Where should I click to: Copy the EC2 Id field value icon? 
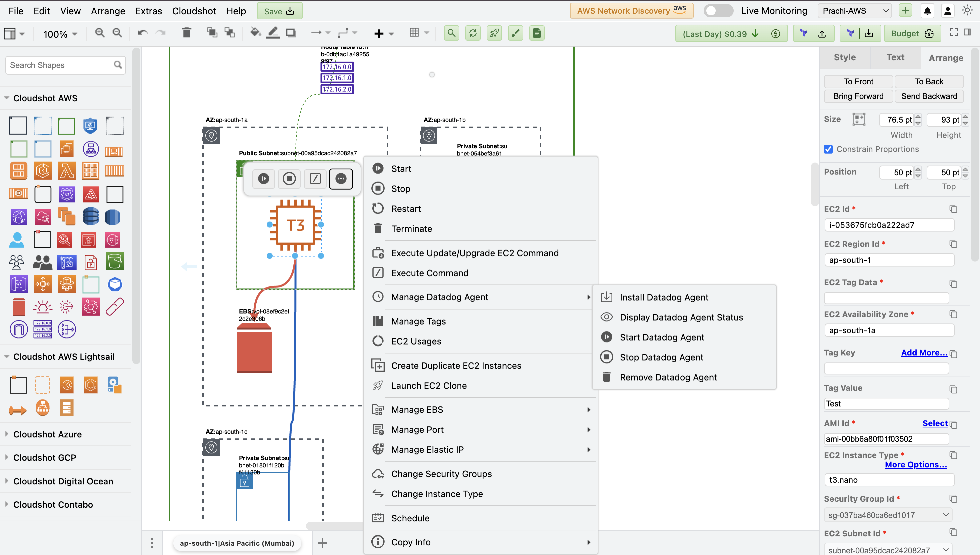click(953, 209)
